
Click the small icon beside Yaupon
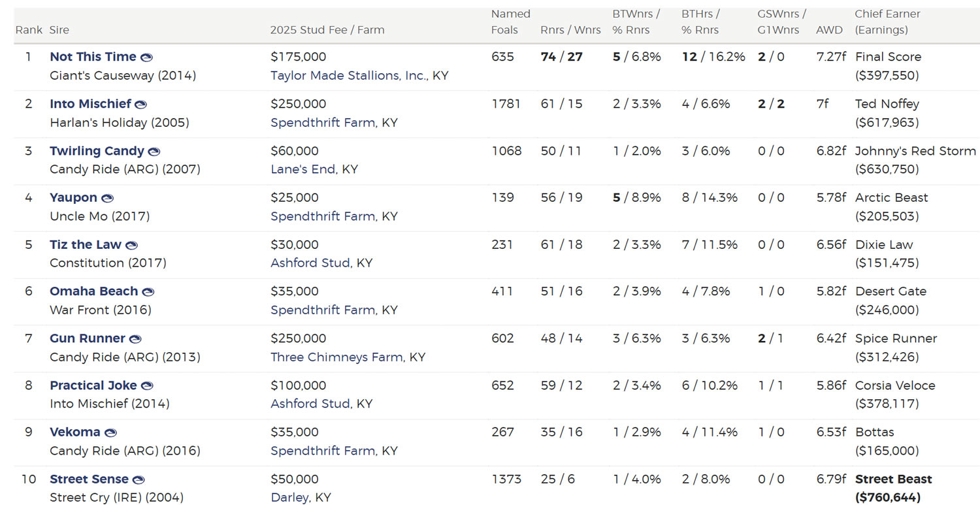click(108, 199)
